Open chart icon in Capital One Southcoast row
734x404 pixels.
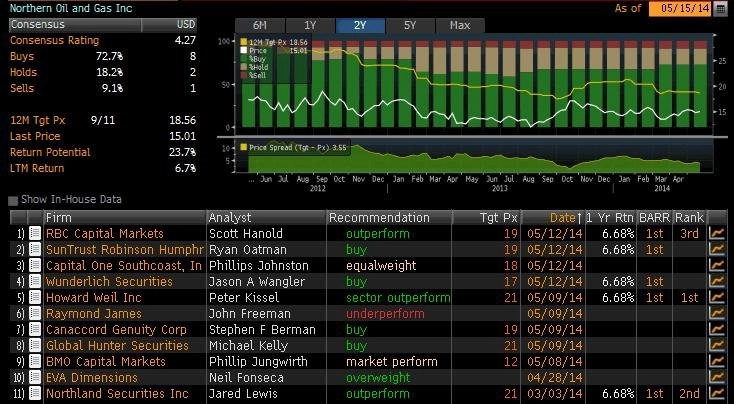click(x=717, y=265)
